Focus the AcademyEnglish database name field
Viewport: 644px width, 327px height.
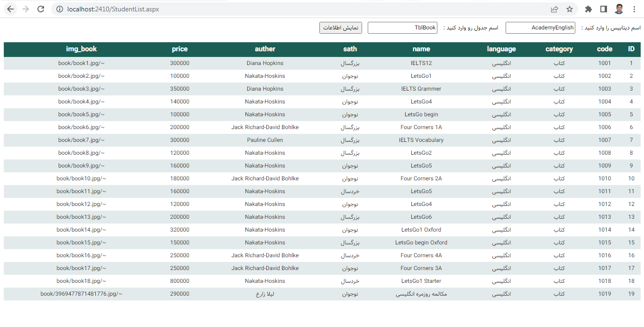click(x=540, y=28)
